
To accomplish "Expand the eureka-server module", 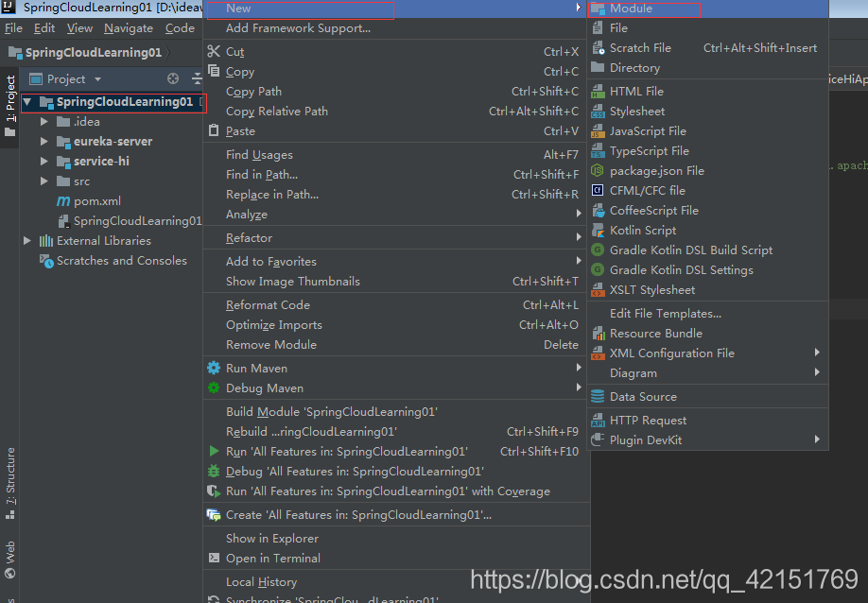I will pyautogui.click(x=43, y=142).
